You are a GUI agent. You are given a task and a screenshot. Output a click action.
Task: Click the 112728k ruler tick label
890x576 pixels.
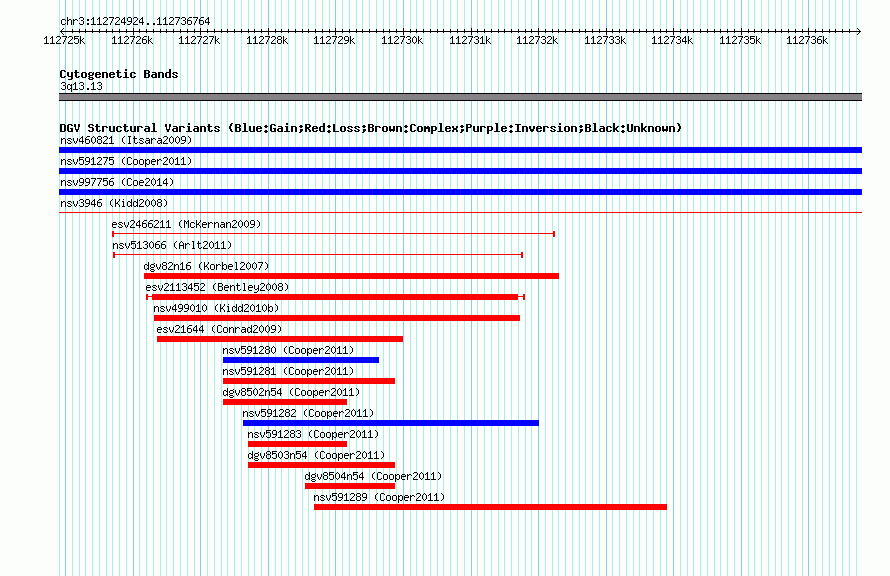267,40
